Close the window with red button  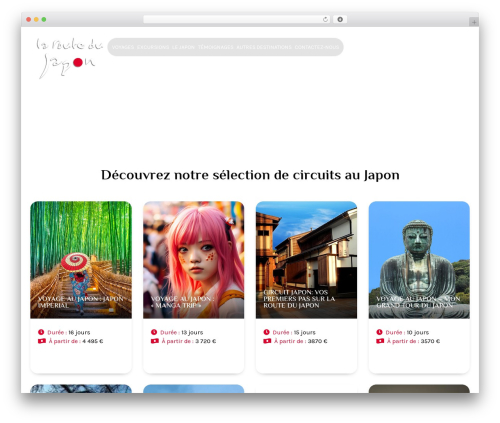pyautogui.click(x=29, y=20)
